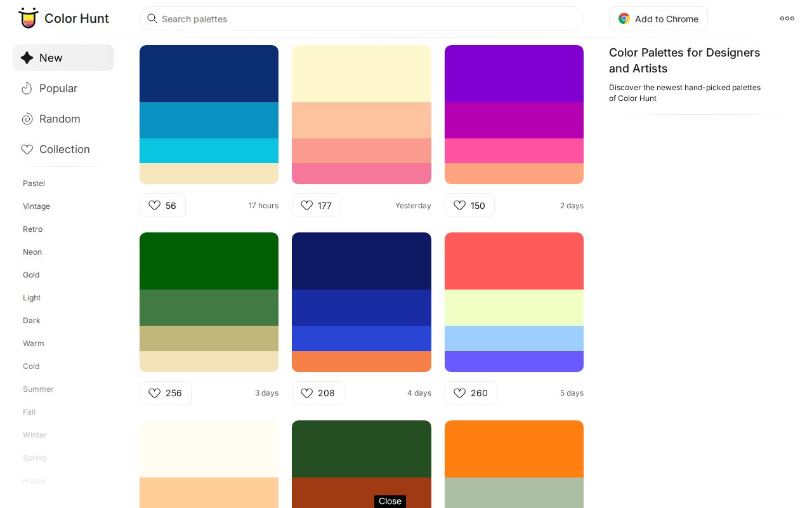The height and width of the screenshot is (508, 812).
Task: Like the palette with 177 likes
Action: 307,205
